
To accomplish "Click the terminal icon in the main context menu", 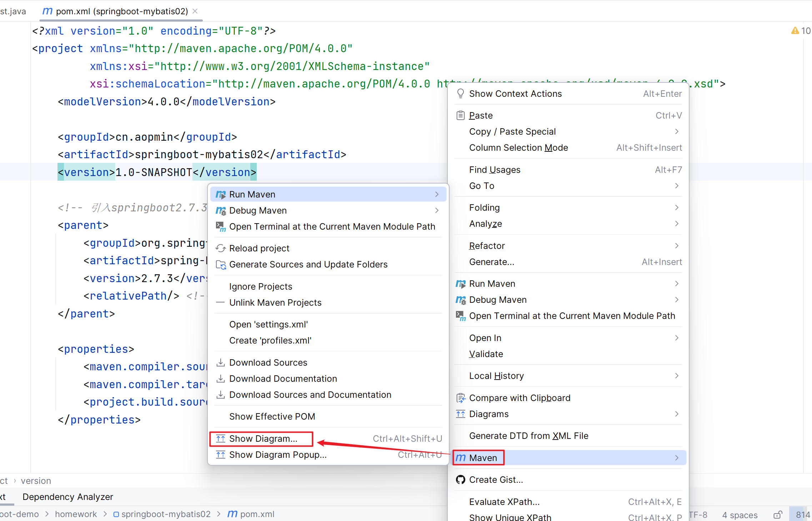I will (461, 316).
